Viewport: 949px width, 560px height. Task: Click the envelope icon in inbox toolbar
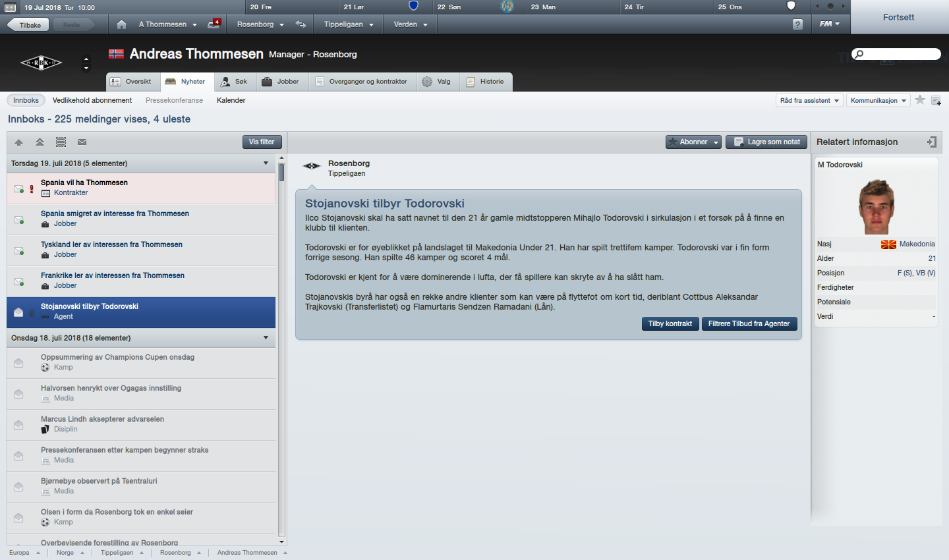click(82, 142)
